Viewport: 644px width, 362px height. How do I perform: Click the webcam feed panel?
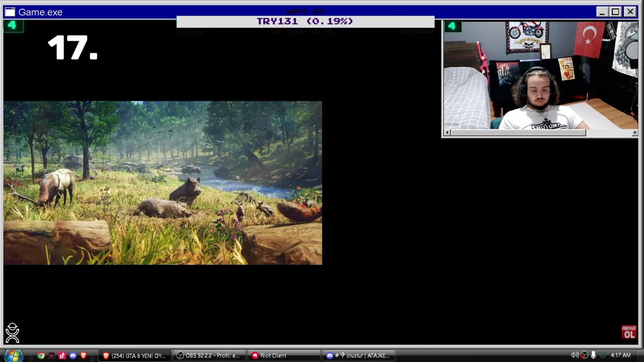tap(540, 75)
